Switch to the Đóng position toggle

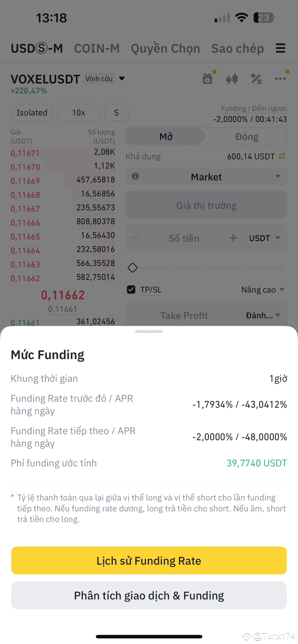247,137
